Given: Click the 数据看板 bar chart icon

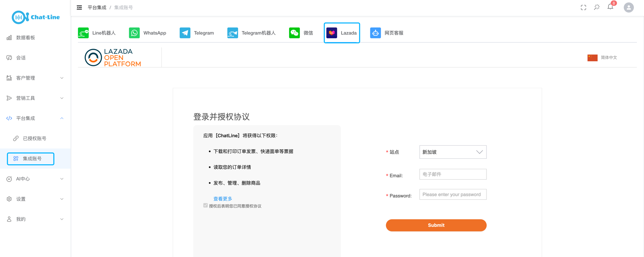Looking at the screenshot, I should 9,38.
